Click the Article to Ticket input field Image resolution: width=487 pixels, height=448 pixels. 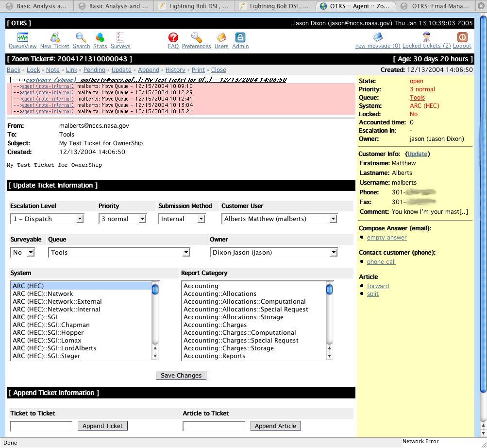tap(214, 426)
